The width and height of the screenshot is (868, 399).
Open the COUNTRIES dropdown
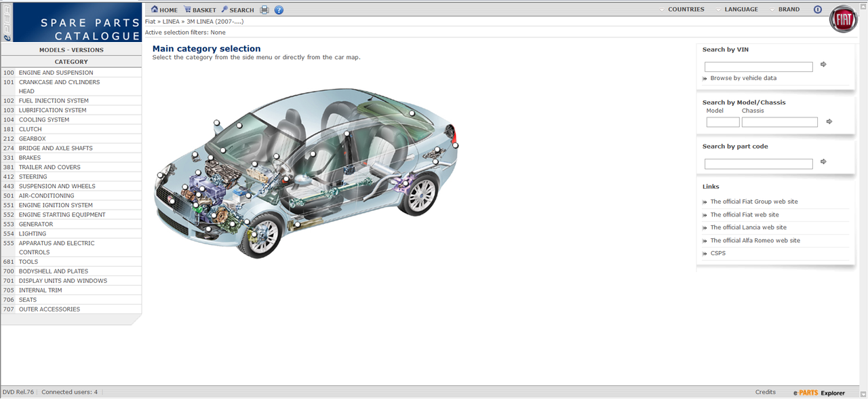[x=682, y=9]
